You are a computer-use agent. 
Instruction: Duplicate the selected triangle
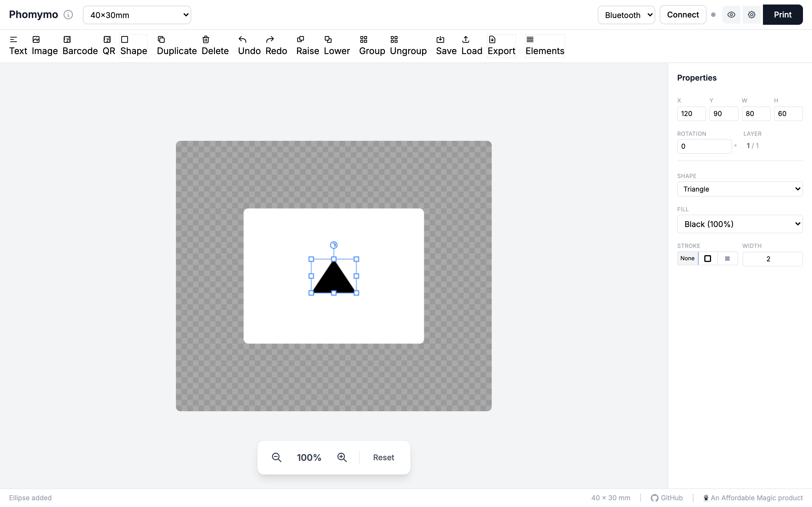[x=177, y=46]
